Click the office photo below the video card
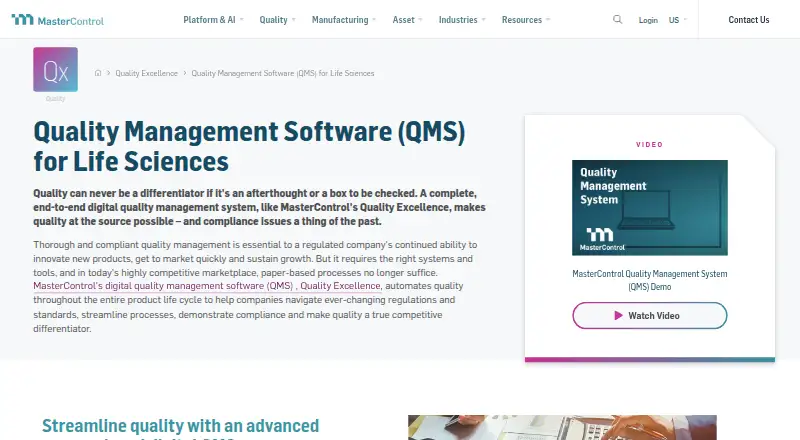Viewport: 800px width, 440px height. pos(562,428)
